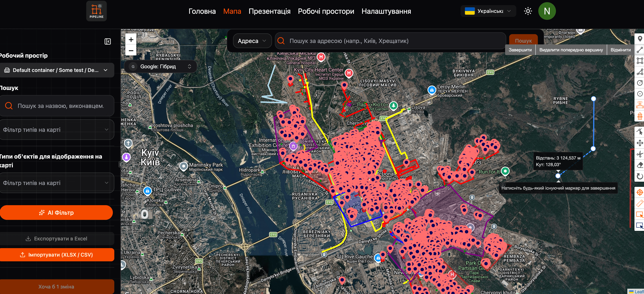644x294 pixels.
Task: Switch to the Мапа tab
Action: point(232,11)
